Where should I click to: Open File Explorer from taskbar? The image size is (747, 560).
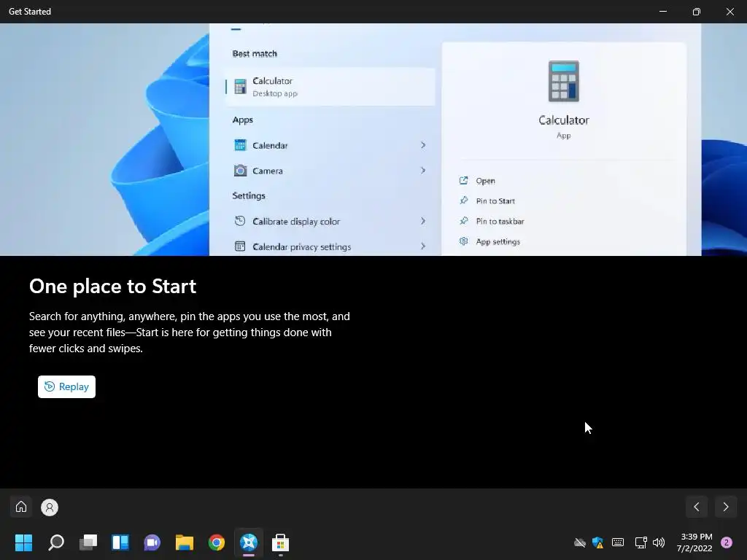click(185, 542)
